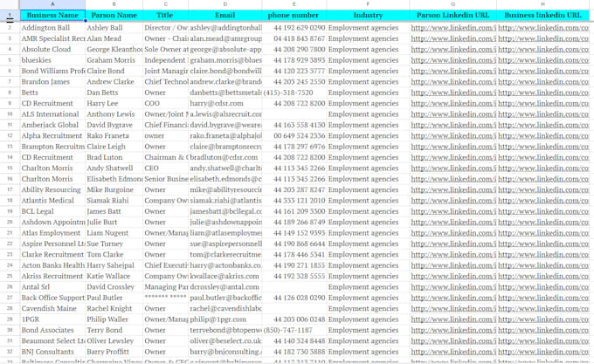Select row 10 header number

[x=10, y=113]
